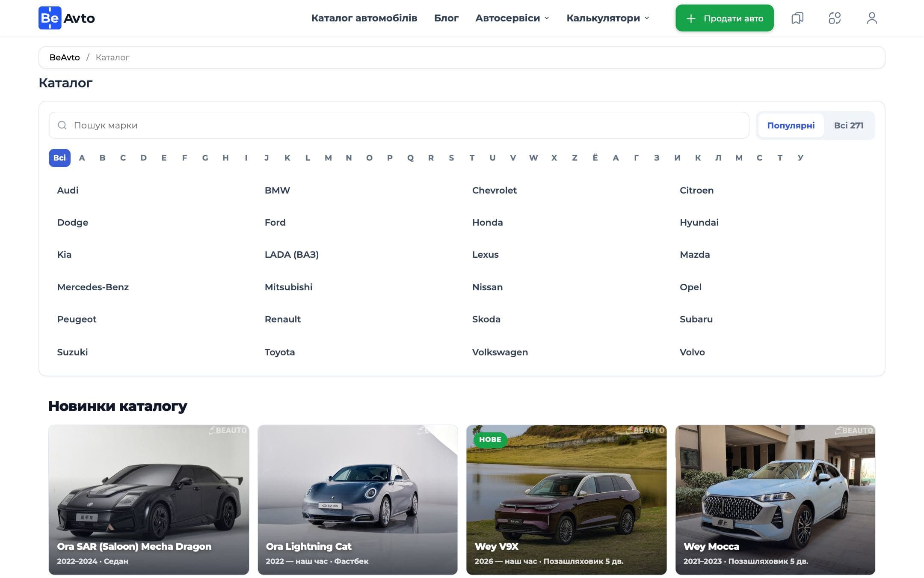Open the car comparison icon
The height and width of the screenshot is (578, 924).
(x=835, y=18)
